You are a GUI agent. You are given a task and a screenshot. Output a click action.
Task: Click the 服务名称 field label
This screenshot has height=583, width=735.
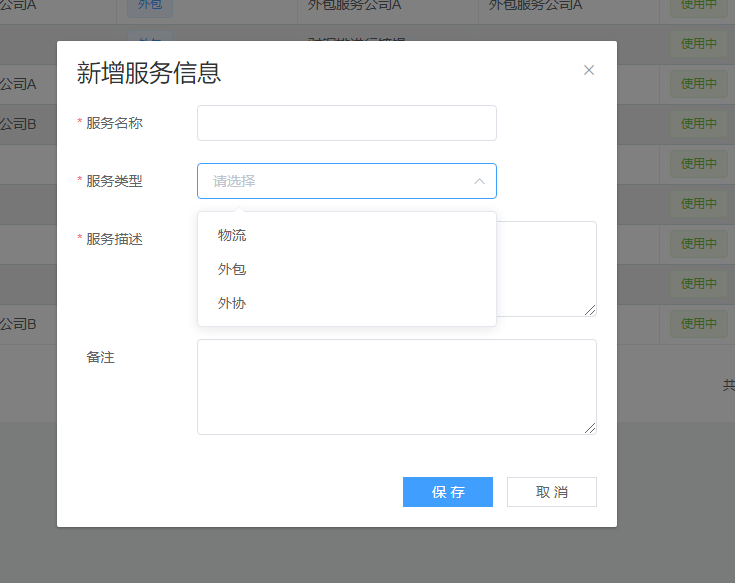114,123
